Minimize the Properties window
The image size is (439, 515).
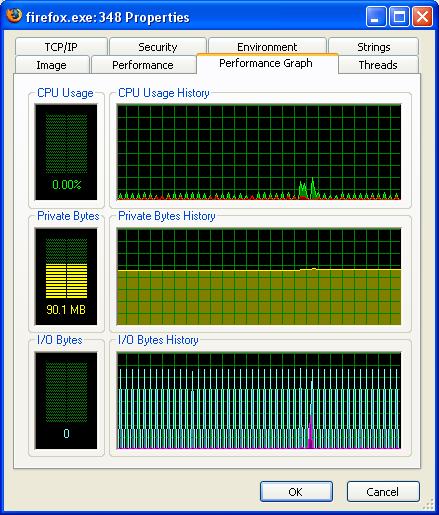[x=375, y=16]
